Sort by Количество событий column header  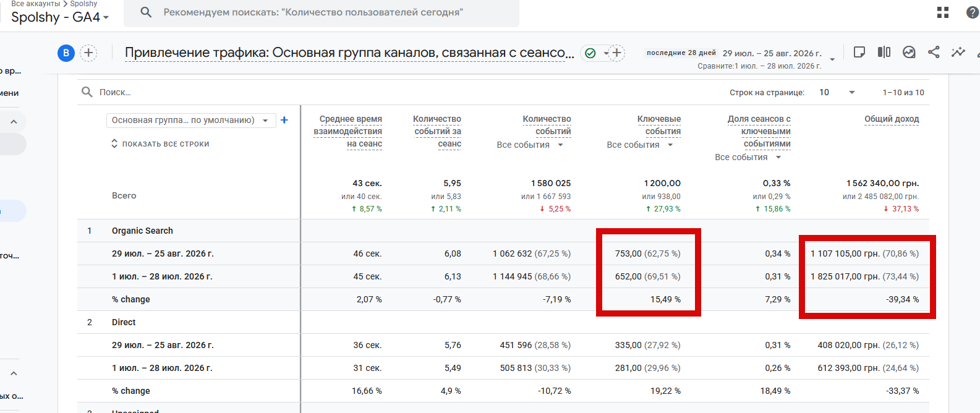tap(547, 125)
